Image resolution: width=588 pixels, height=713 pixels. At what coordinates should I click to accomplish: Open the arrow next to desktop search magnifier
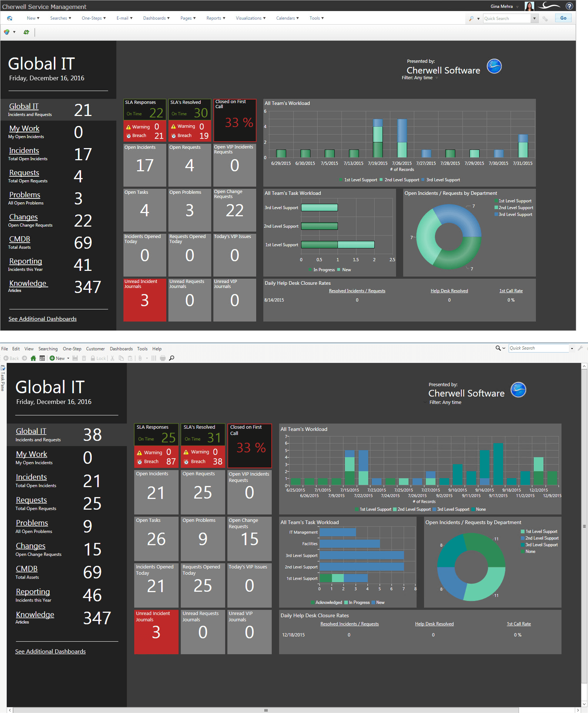(504, 348)
